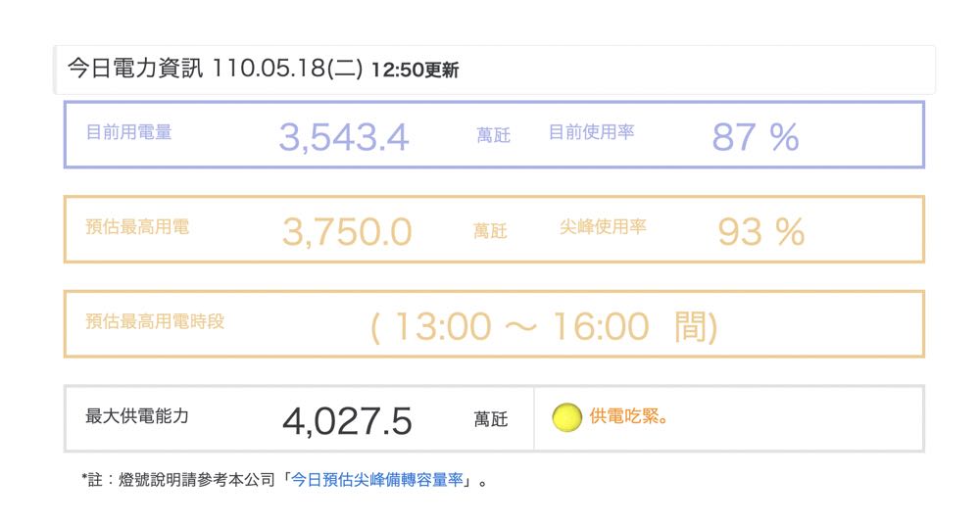Click the maximum supply value 4,027.5
980x526 pixels.
(347, 421)
